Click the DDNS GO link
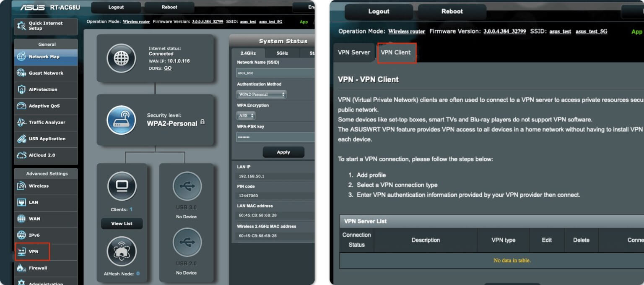The height and width of the screenshot is (285, 644). 168,68
